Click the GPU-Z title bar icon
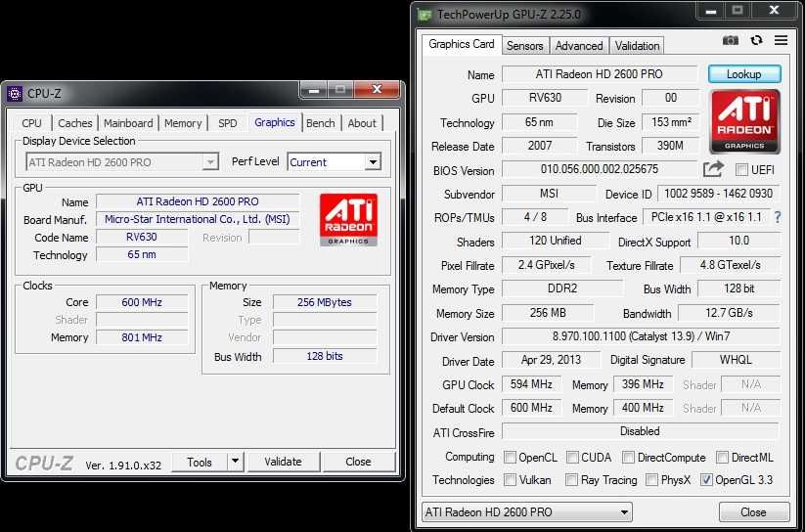The width and height of the screenshot is (805, 532). 425,15
